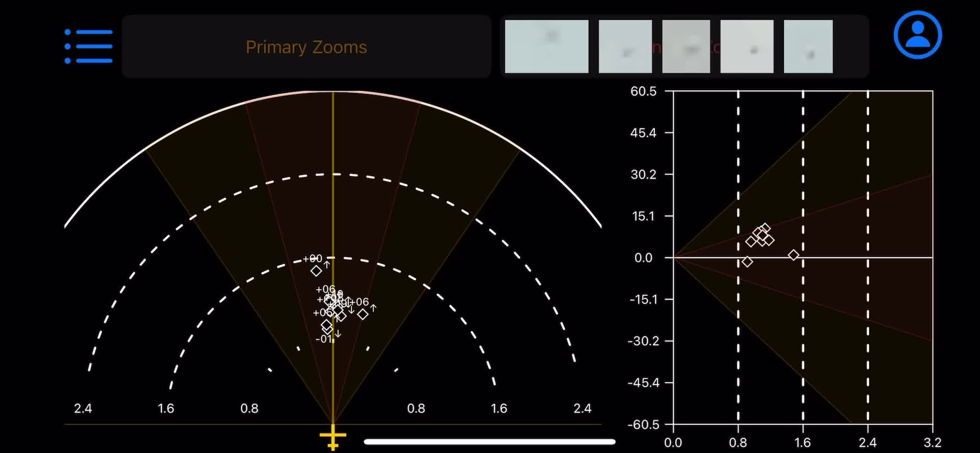The image size is (980, 453).
Task: Select the diamond target labeled +00
Action: [316, 271]
